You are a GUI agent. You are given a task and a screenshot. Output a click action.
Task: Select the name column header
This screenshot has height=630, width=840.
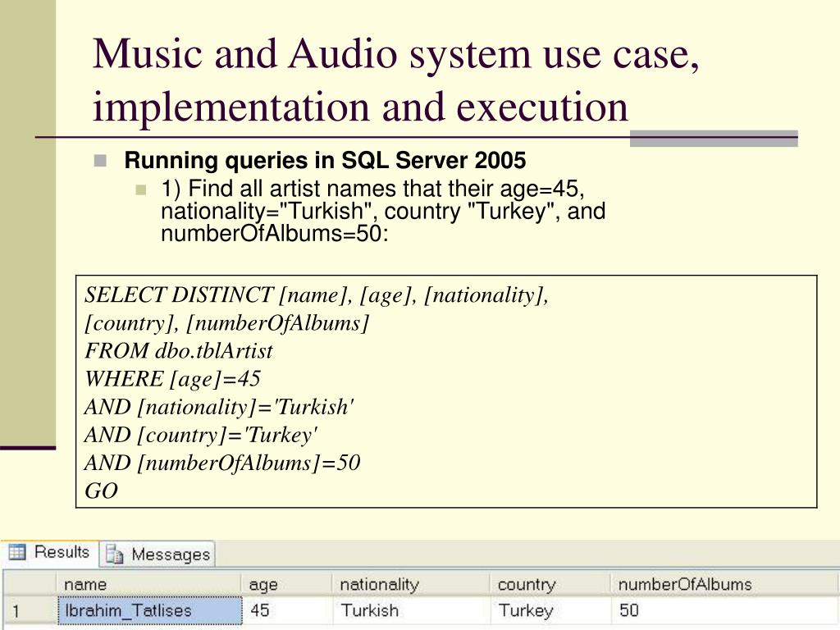coord(149,584)
